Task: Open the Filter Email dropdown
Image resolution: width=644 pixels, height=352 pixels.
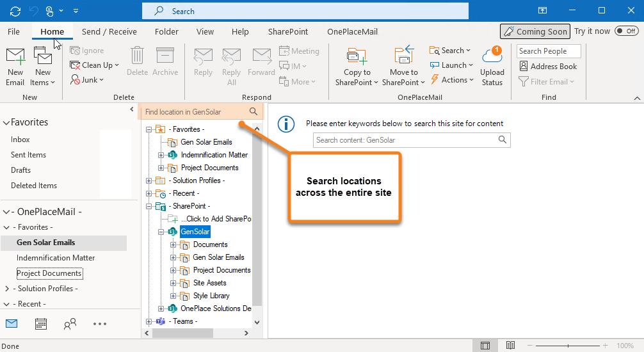Action: [x=546, y=82]
